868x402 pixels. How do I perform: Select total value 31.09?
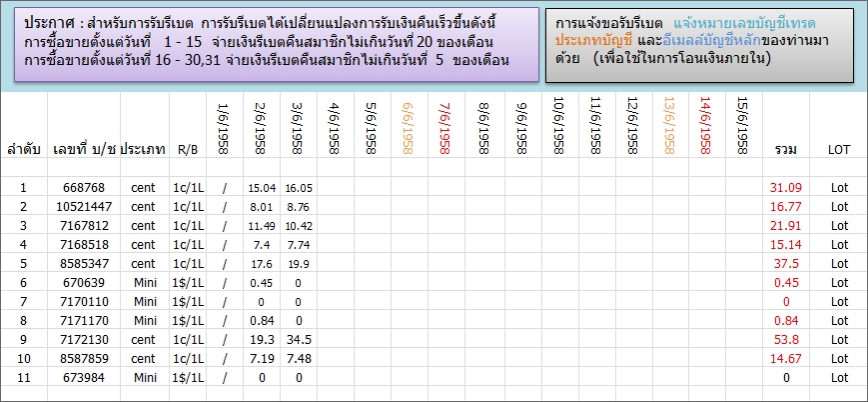click(x=787, y=188)
